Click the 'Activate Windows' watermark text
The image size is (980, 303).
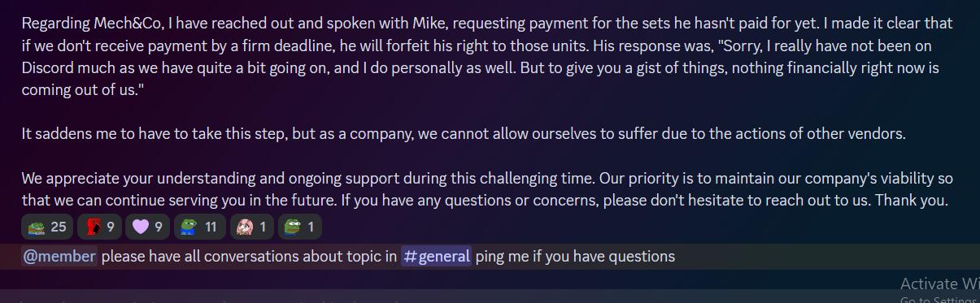click(940, 284)
